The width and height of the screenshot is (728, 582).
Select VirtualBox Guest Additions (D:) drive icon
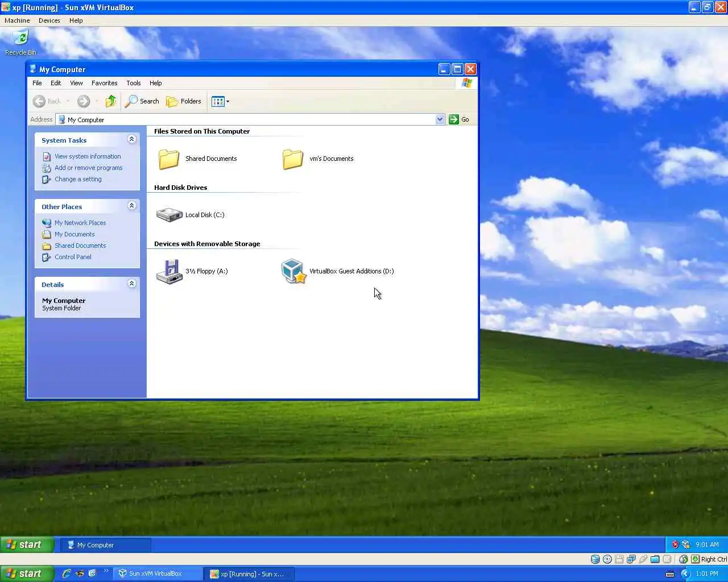point(293,271)
